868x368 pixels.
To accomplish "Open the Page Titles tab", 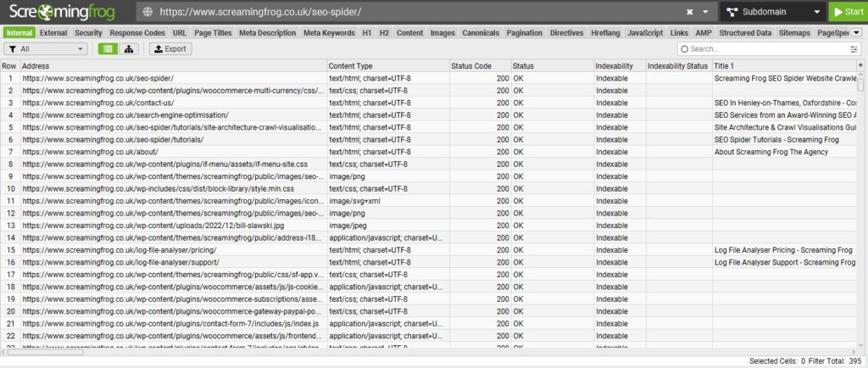I will 213,32.
